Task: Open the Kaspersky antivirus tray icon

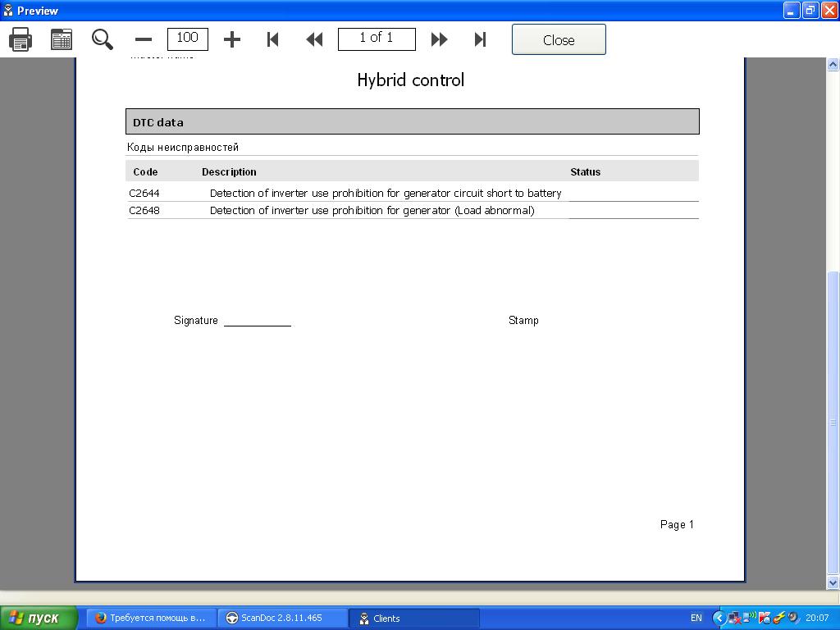Action: point(764,619)
